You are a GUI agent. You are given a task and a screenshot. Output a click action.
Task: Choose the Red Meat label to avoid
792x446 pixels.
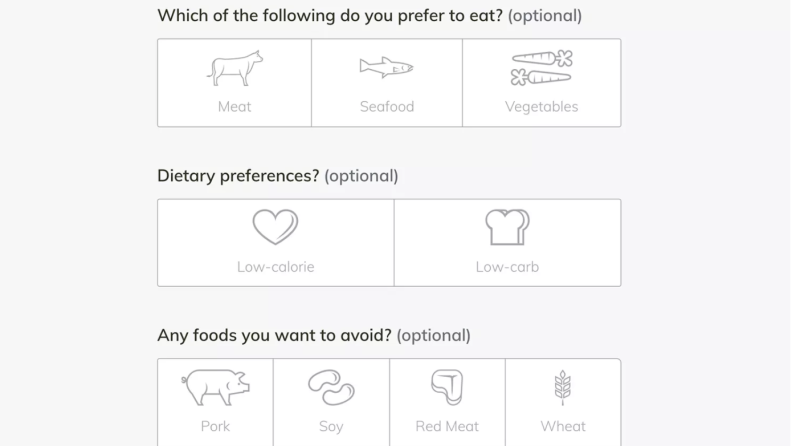447,426
